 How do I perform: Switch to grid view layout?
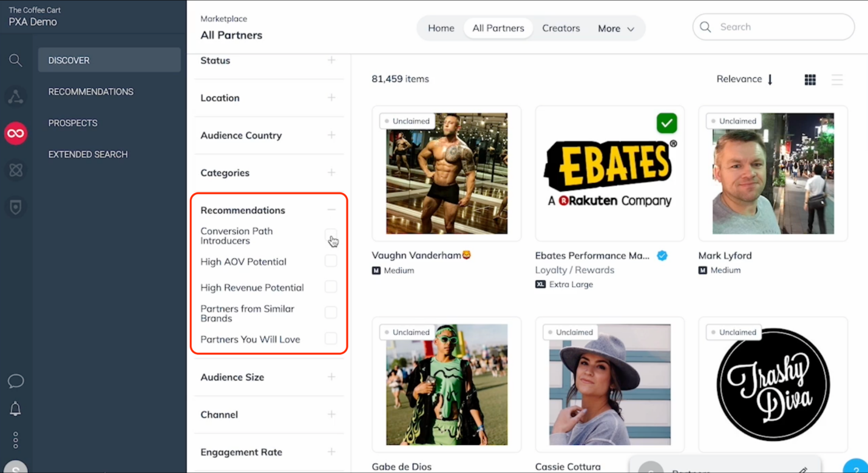810,80
